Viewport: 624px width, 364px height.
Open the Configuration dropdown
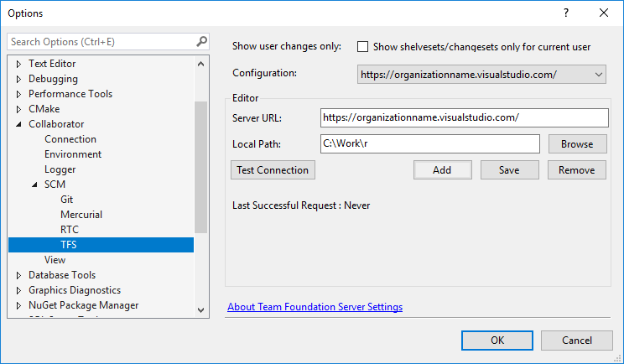pos(481,75)
